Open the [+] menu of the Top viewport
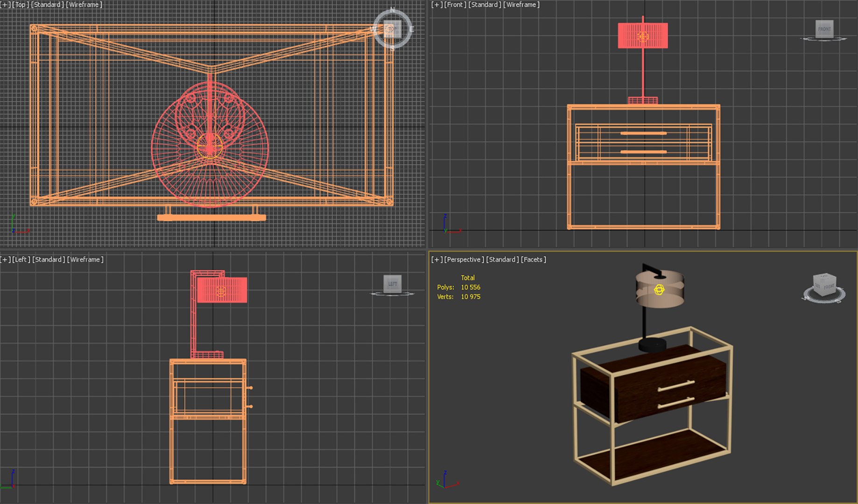 click(5, 5)
